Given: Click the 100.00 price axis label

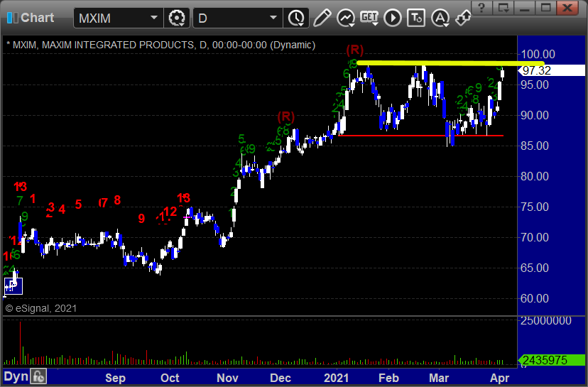Looking at the screenshot, I should tap(538, 55).
